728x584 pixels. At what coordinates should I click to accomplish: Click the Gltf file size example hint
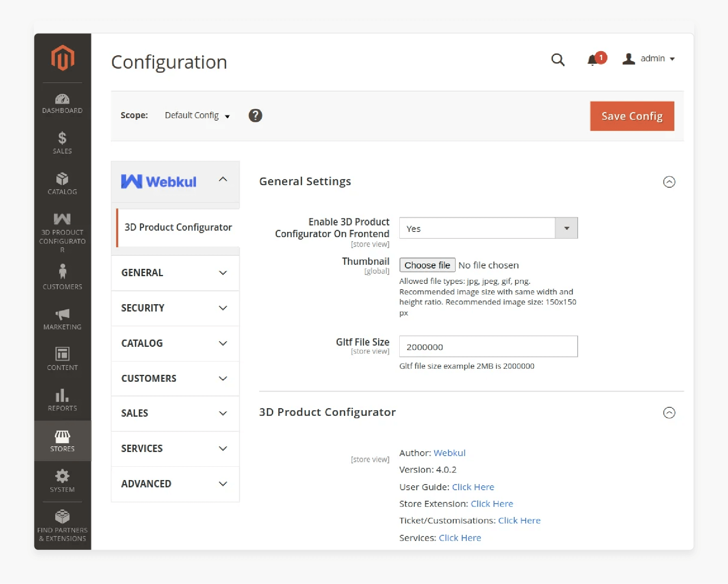pos(467,366)
